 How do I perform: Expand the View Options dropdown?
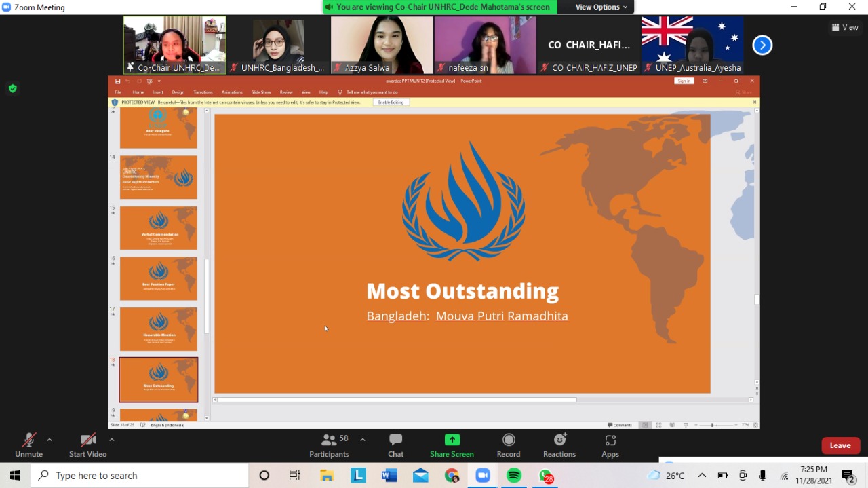(601, 7)
